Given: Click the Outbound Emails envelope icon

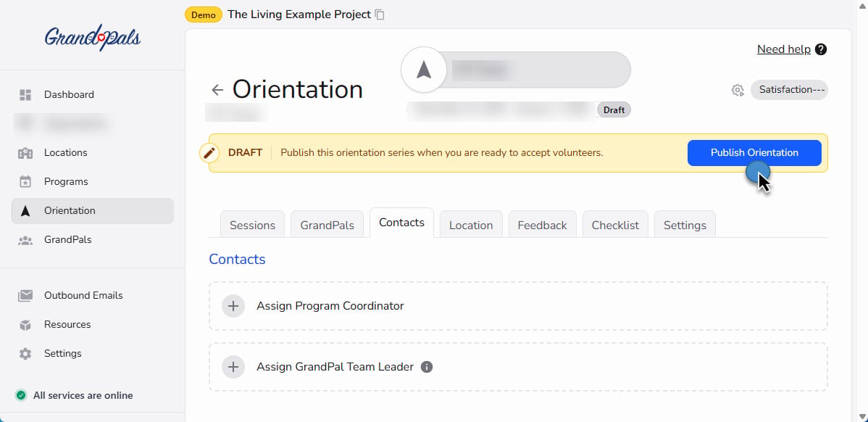Looking at the screenshot, I should [25, 296].
